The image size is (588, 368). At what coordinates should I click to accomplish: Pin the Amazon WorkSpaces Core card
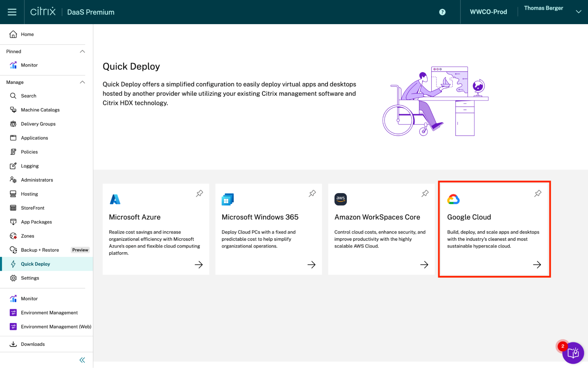click(x=425, y=193)
